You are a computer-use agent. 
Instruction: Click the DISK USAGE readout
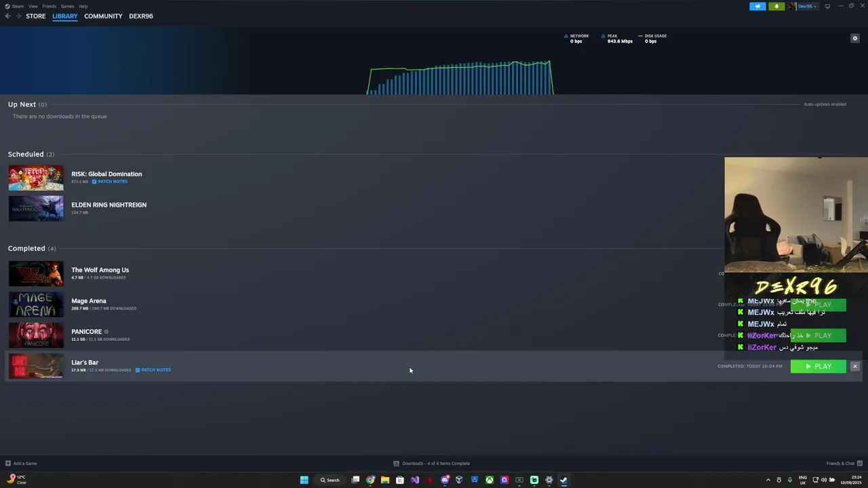point(652,39)
